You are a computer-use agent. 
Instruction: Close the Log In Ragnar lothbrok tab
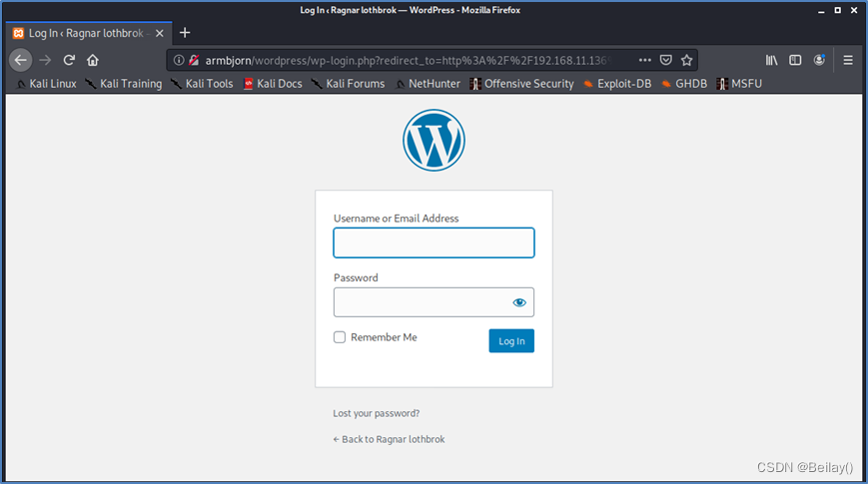point(160,33)
